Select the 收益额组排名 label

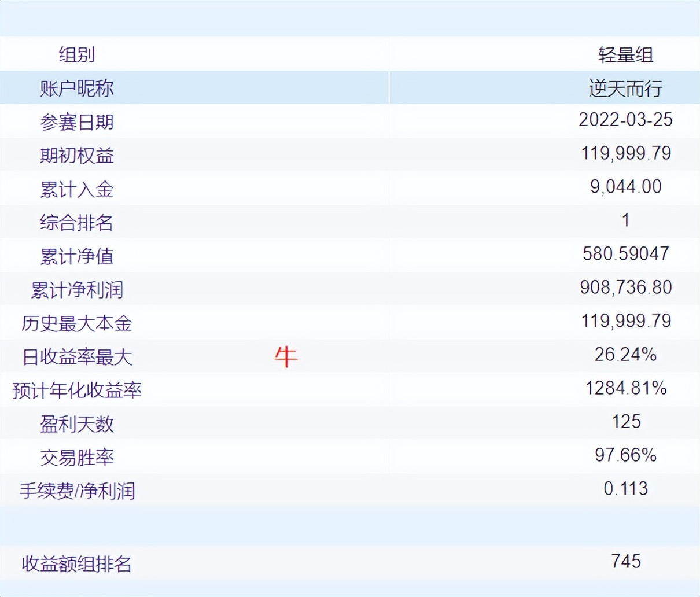[x=77, y=564]
